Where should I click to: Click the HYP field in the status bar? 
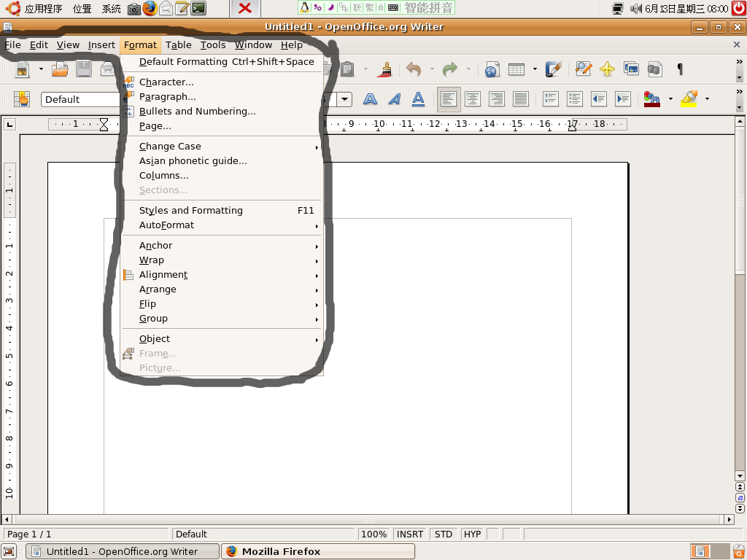pyautogui.click(x=473, y=534)
